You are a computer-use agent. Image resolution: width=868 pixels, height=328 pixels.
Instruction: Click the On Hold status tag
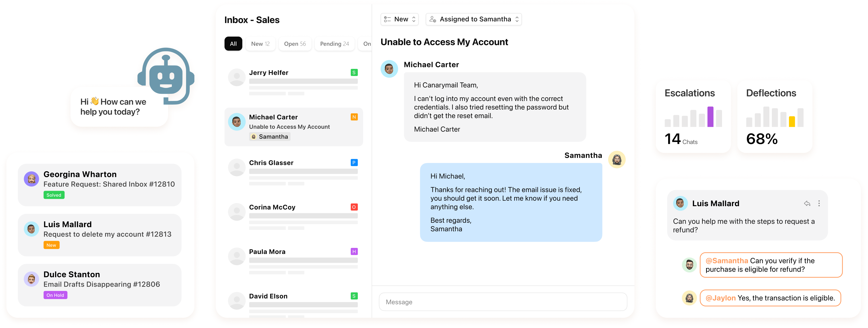(x=55, y=295)
